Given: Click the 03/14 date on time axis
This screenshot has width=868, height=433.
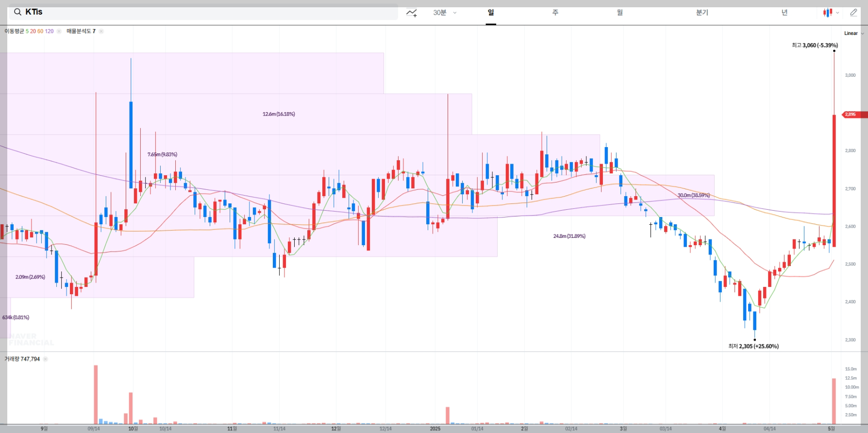Looking at the screenshot, I should (x=666, y=429).
